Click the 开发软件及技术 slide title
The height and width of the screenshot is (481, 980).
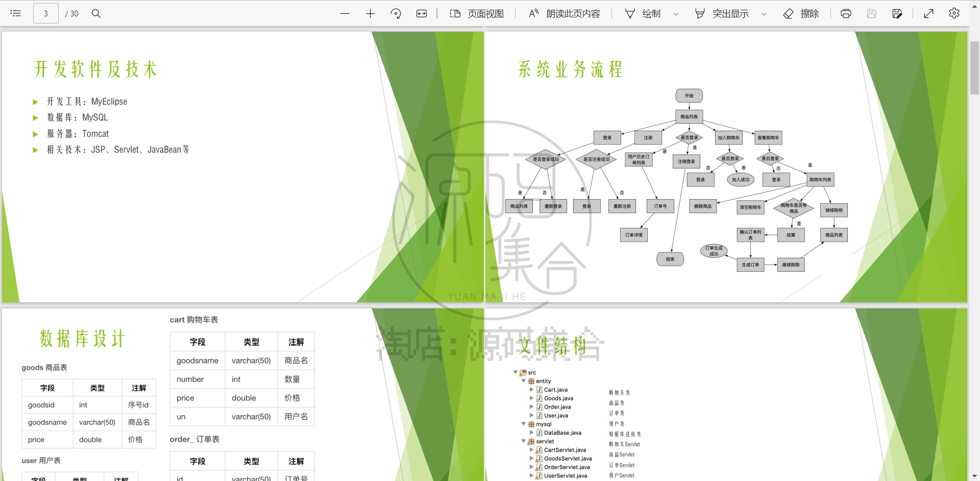tap(95, 69)
